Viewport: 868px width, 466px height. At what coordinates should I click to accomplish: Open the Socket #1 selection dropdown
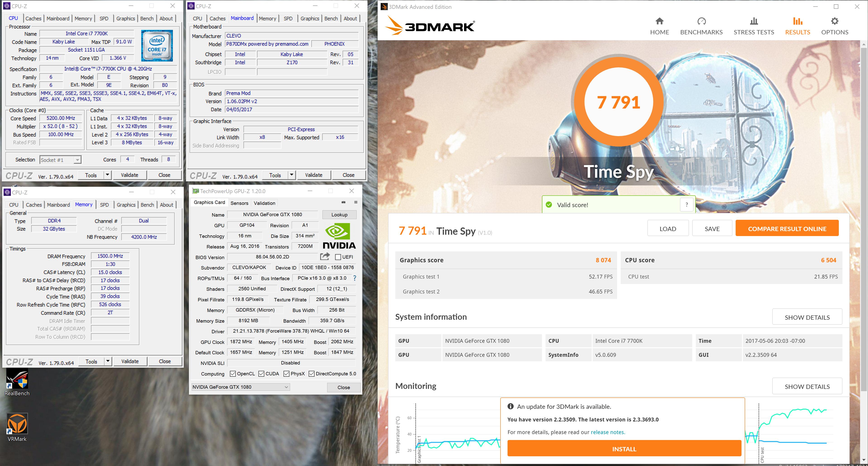77,160
